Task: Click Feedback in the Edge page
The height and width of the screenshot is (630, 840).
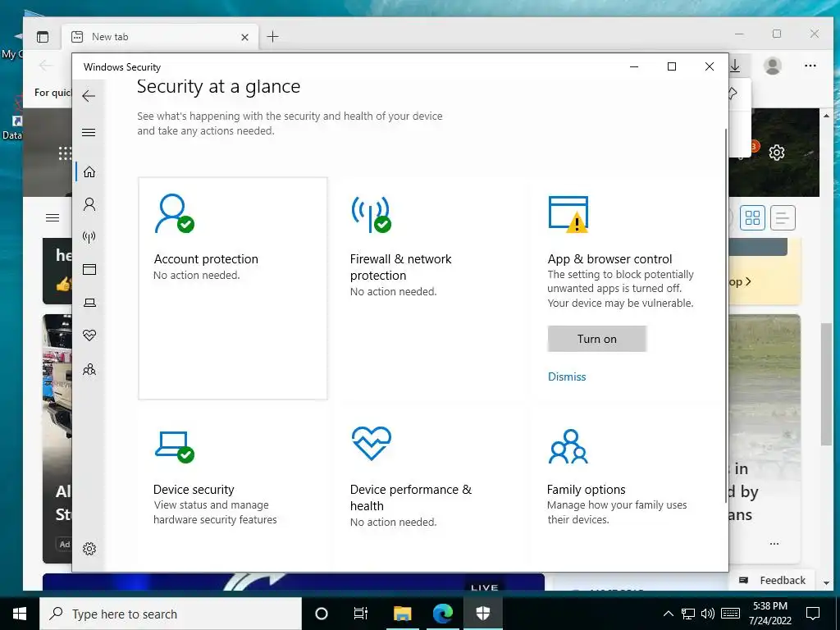Action: (773, 580)
